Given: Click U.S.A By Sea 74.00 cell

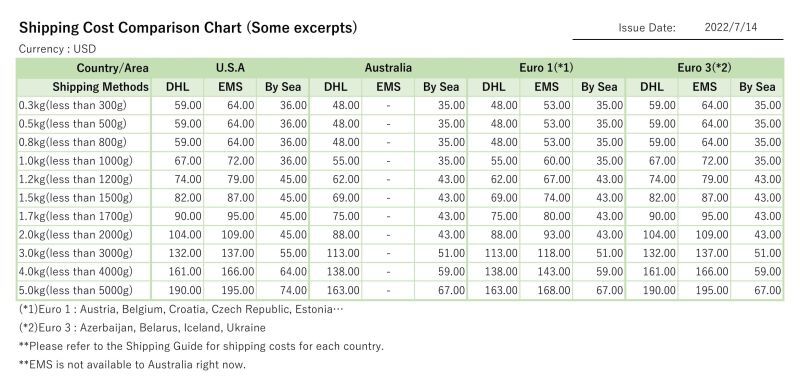Looking at the screenshot, I should 283,290.
